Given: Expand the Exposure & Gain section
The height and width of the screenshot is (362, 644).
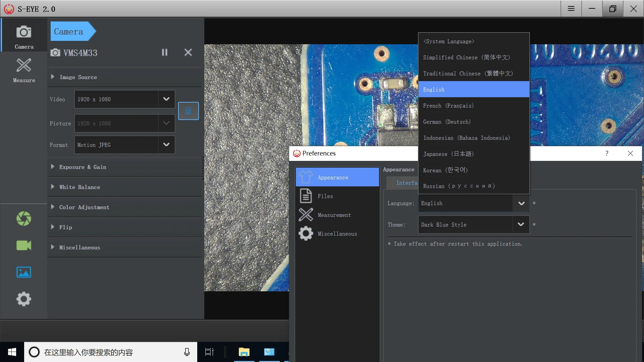Looking at the screenshot, I should pos(83,167).
